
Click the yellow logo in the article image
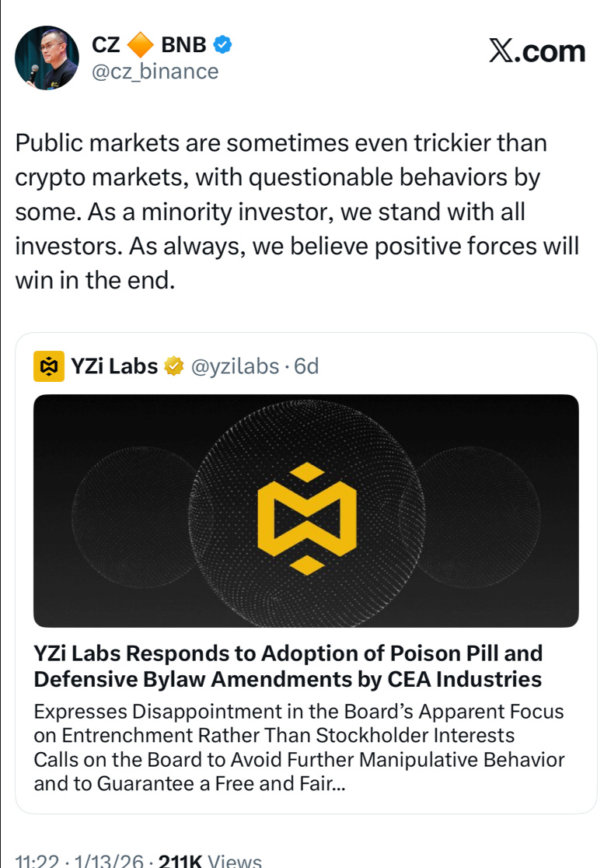(x=306, y=518)
